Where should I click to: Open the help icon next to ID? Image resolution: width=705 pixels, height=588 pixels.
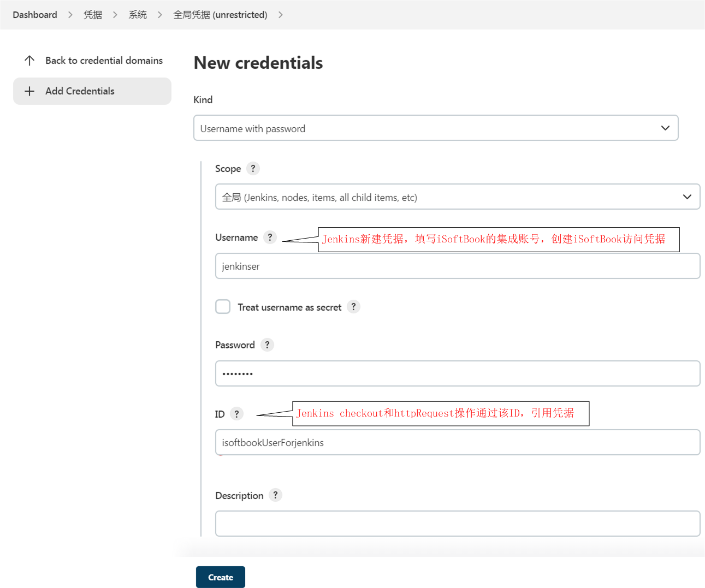coord(236,414)
